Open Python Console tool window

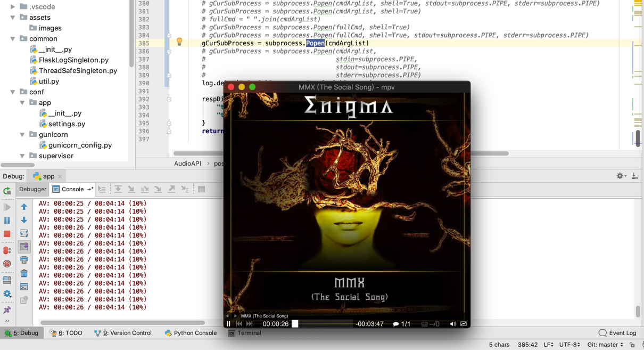coord(191,333)
